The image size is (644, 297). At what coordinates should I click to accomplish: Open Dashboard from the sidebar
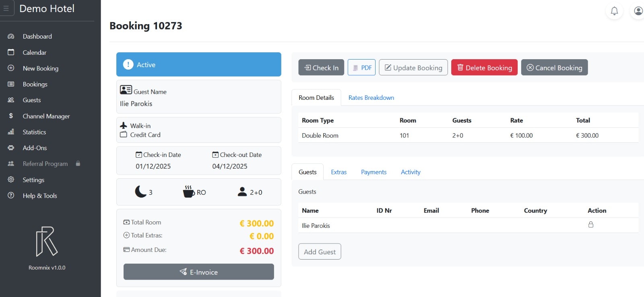(x=37, y=36)
